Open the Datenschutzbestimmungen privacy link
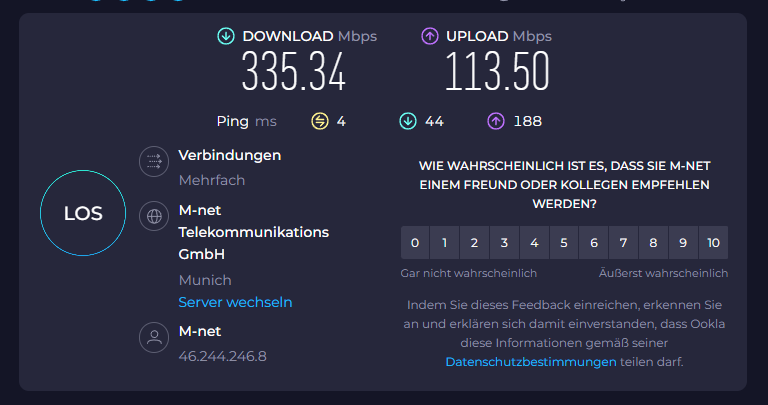Screen dimensions: 768x405 [x=531, y=362]
